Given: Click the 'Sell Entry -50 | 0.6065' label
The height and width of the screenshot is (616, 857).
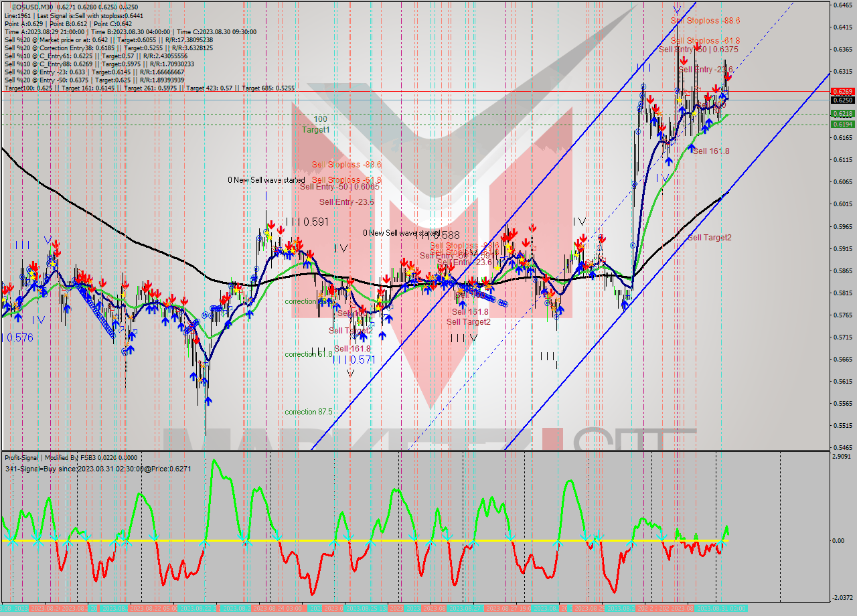Looking at the screenshot, I should [x=339, y=187].
